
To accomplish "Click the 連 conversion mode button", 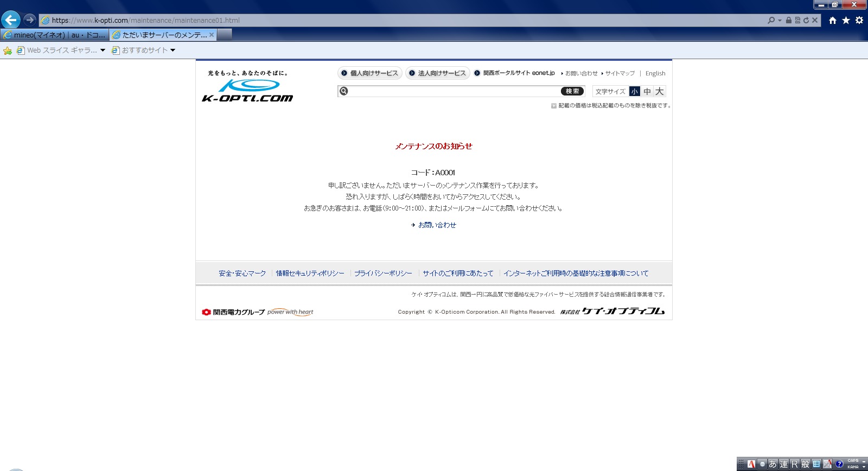I will click(x=783, y=464).
